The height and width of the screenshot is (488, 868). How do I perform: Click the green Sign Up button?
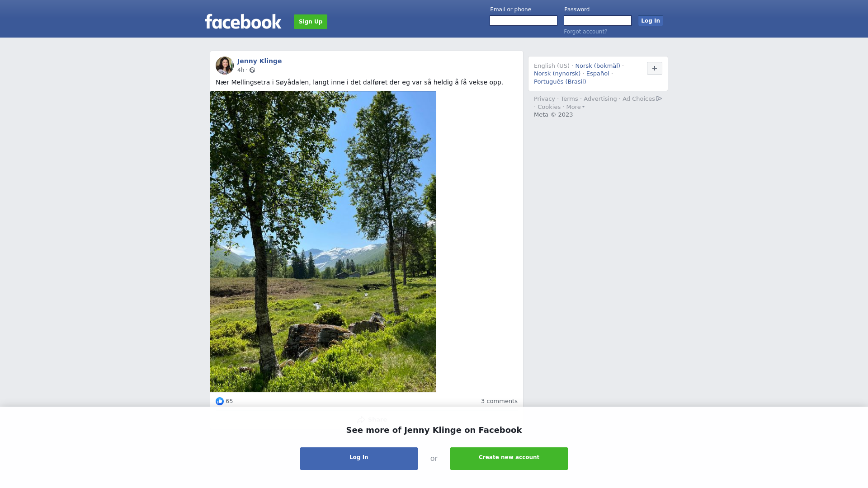point(311,22)
